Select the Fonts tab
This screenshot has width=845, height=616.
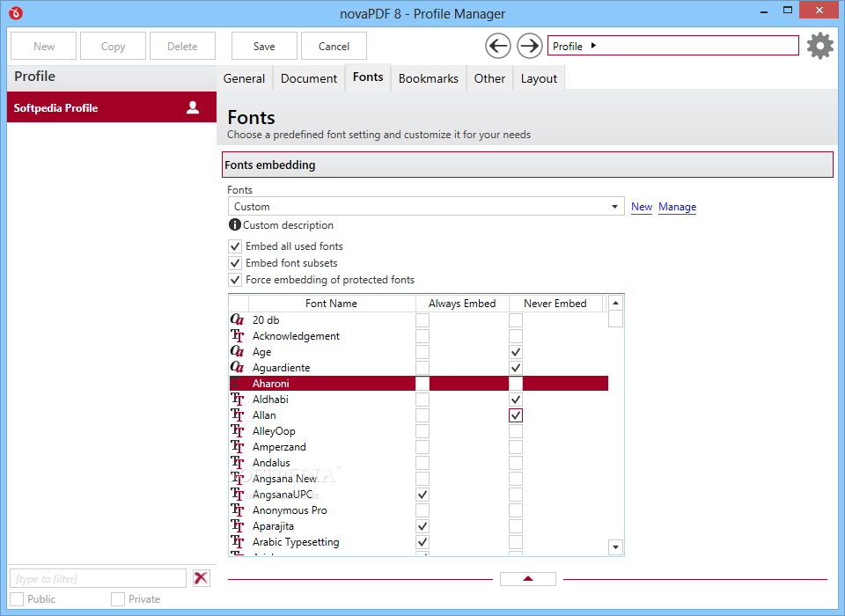(x=368, y=77)
